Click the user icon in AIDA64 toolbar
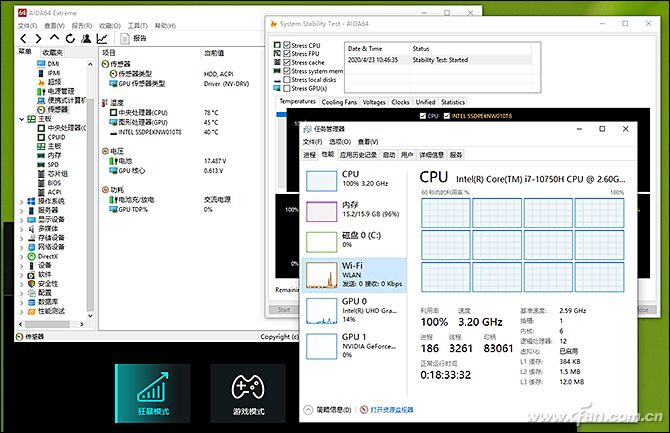Image resolution: width=670 pixels, height=433 pixels. [86, 38]
